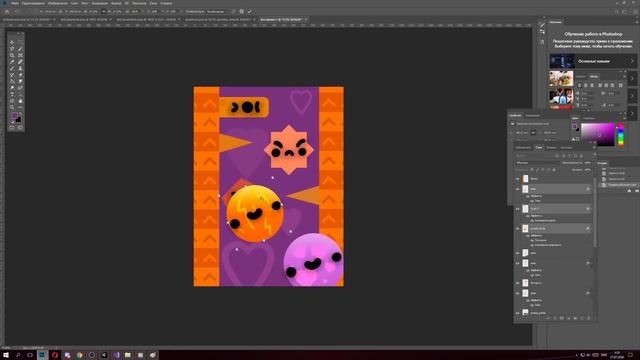Open the Изображение menu
Screen dimensions: 640x360
point(58,3)
